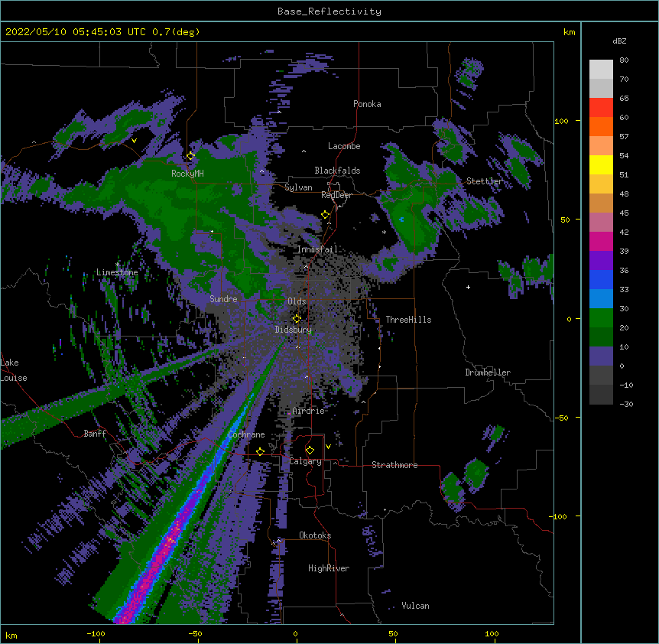Click the red 65 dBZ legend swatch
The width and height of the screenshot is (659, 644).
click(x=601, y=107)
